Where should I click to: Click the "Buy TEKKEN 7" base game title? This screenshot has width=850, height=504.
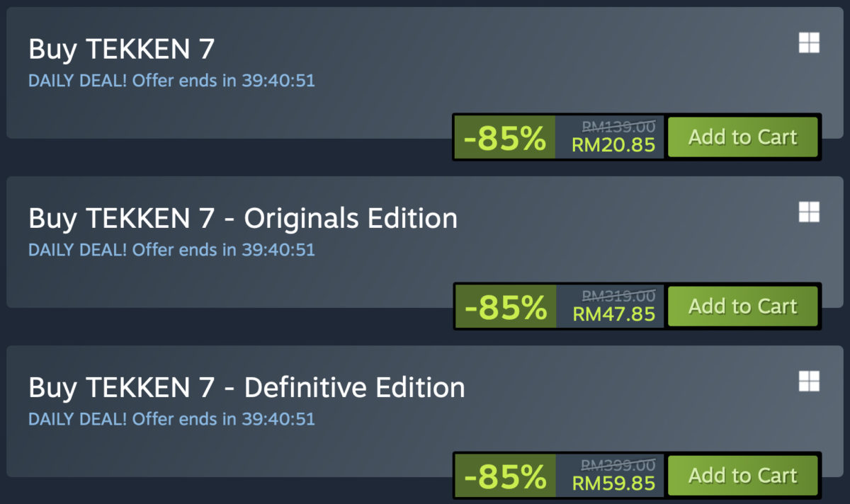tap(121, 49)
